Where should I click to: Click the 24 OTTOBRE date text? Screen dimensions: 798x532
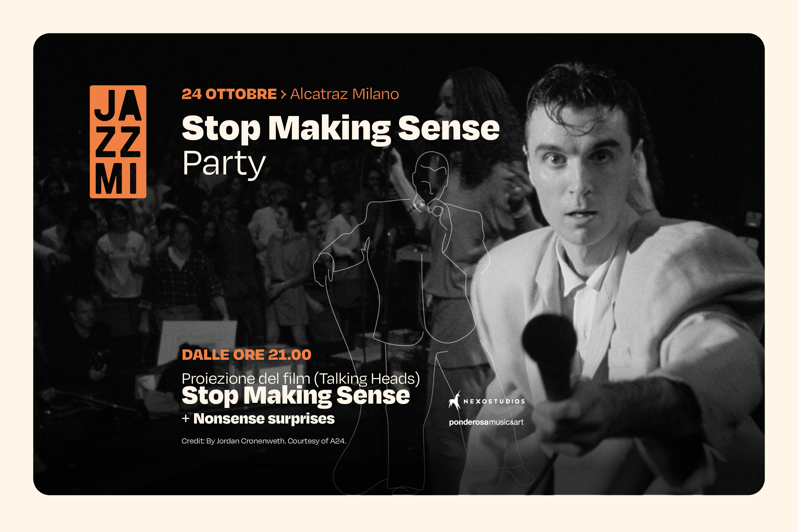pyautogui.click(x=229, y=94)
